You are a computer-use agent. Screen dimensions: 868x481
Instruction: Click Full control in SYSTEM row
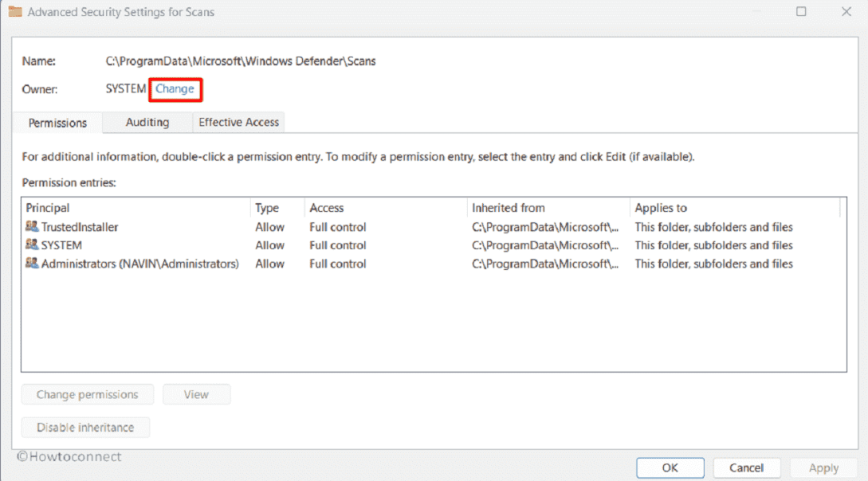click(338, 245)
